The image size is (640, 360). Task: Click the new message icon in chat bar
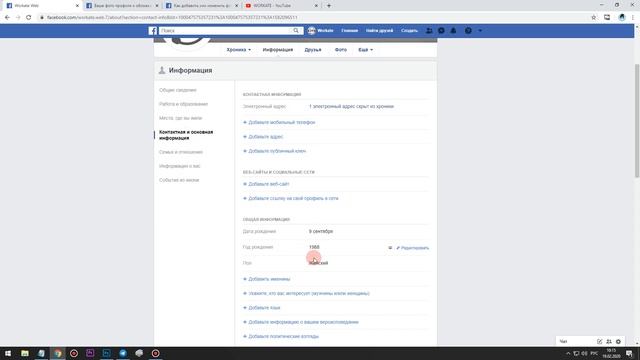(600, 342)
